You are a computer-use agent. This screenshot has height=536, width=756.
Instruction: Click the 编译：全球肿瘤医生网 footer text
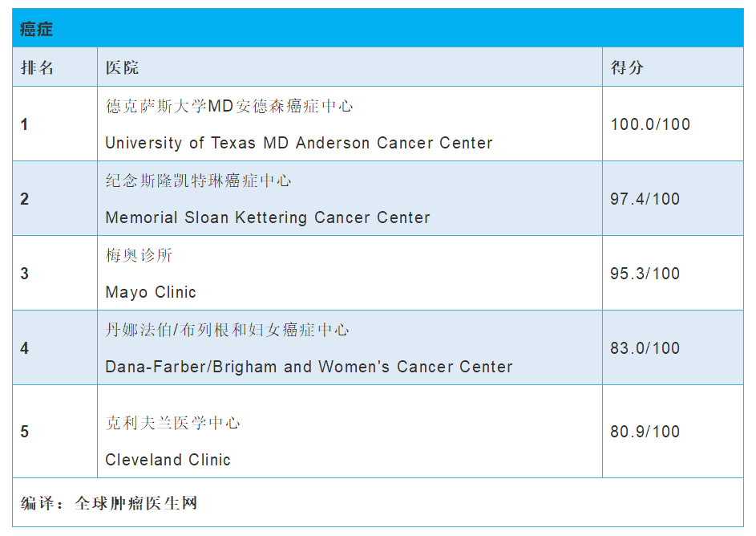[109, 504]
